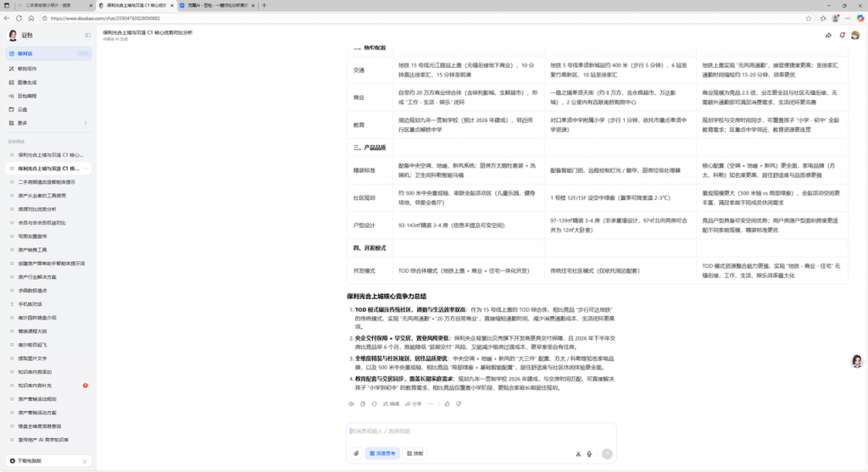Screen dimensions: 868x472
Task: Open the browser tab actions menu icon
Action: tap(7, 5)
